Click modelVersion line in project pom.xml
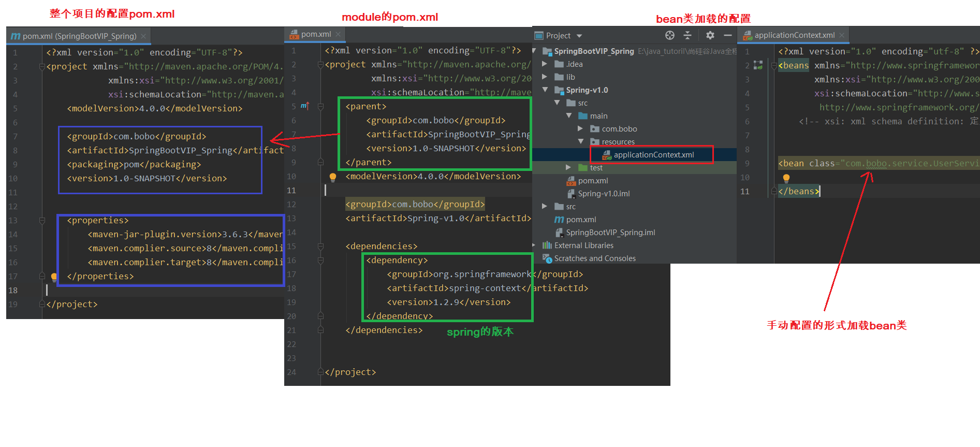 (155, 108)
